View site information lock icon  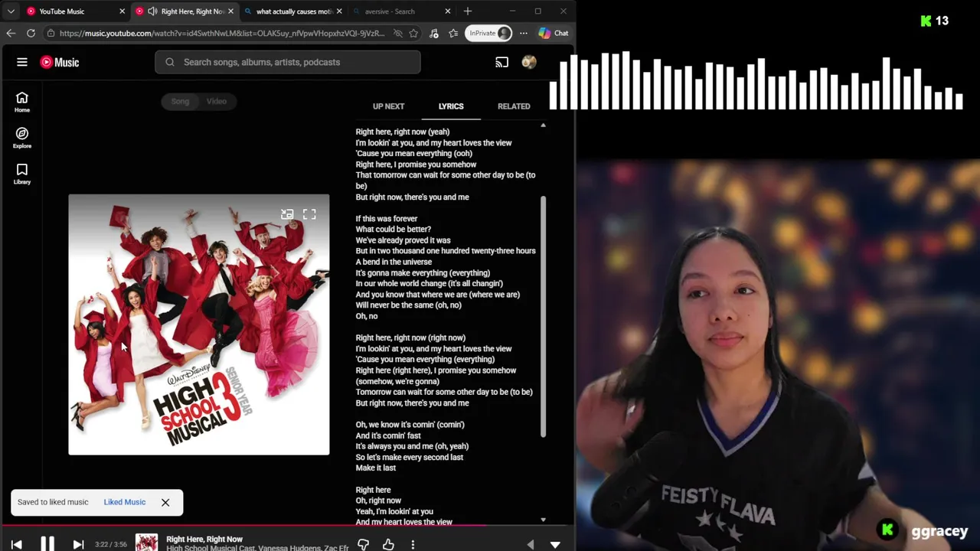click(51, 33)
